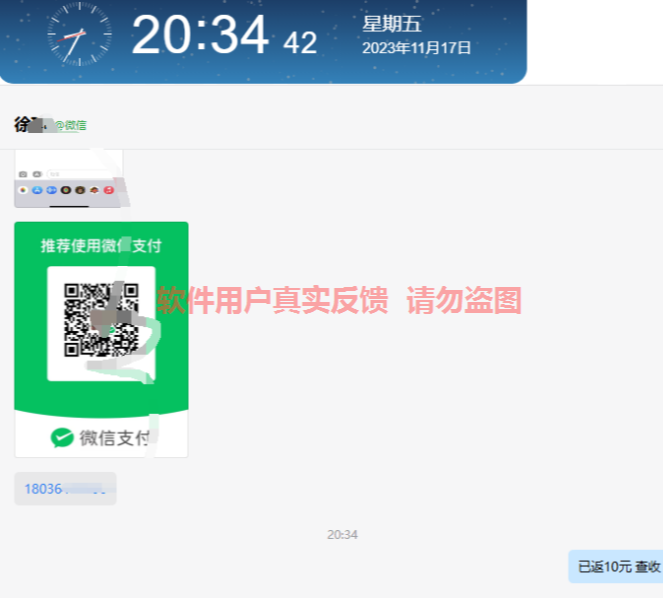Click the WeChat Pay checkmark logo
The height and width of the screenshot is (598, 663).
click(x=62, y=438)
